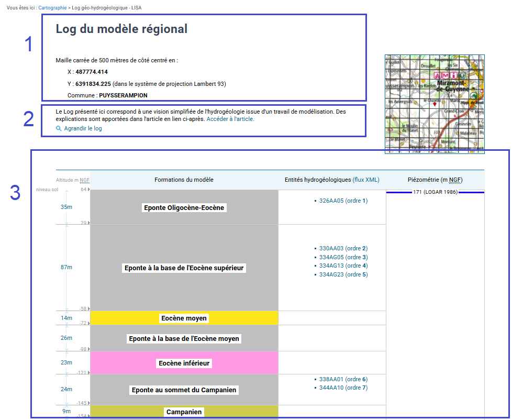Viewport: 512px width, 420px height.
Task: Open entity 326AA05 (ordre 1)
Action: coord(343,201)
